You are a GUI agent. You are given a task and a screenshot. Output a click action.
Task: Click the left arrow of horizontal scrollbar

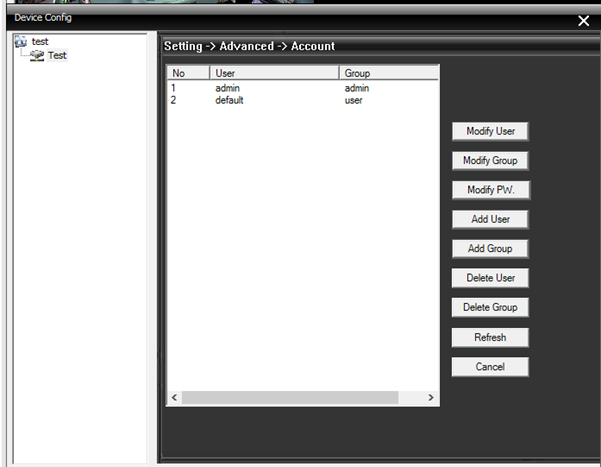tap(174, 398)
